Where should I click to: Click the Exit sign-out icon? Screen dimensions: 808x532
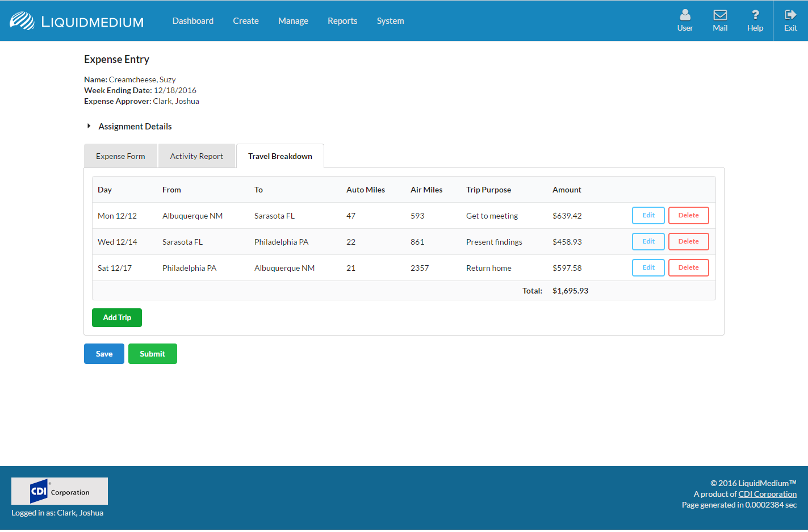click(790, 15)
